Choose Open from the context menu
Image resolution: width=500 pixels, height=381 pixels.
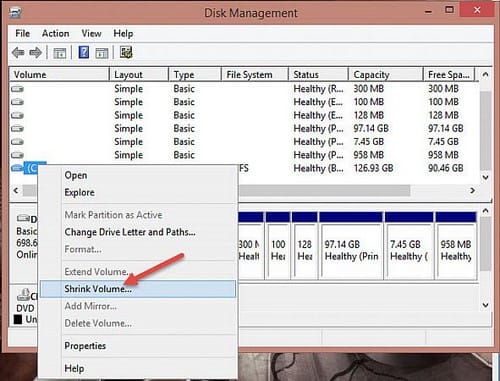pos(138,175)
